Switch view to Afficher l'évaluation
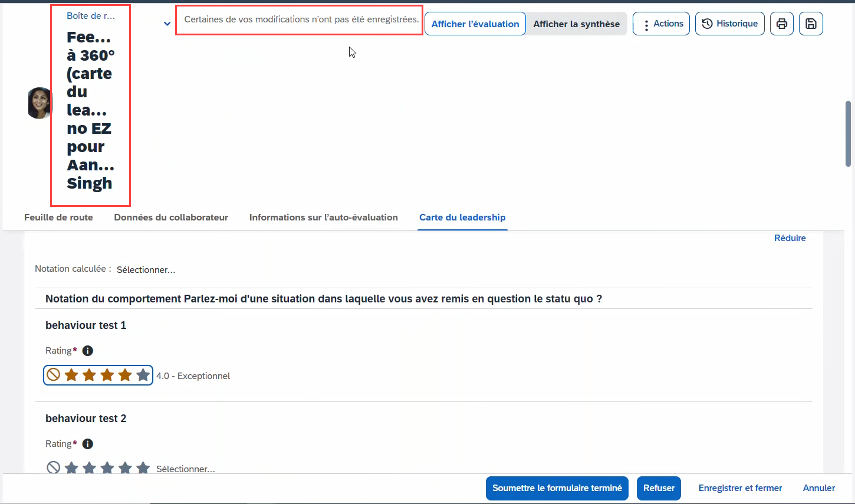Screen dimensions: 855x504 [x=475, y=24]
